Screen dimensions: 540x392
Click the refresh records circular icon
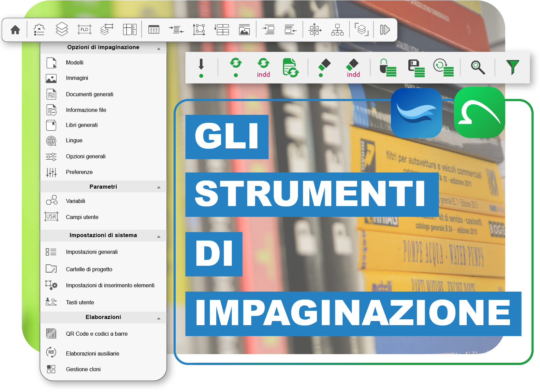click(x=443, y=68)
